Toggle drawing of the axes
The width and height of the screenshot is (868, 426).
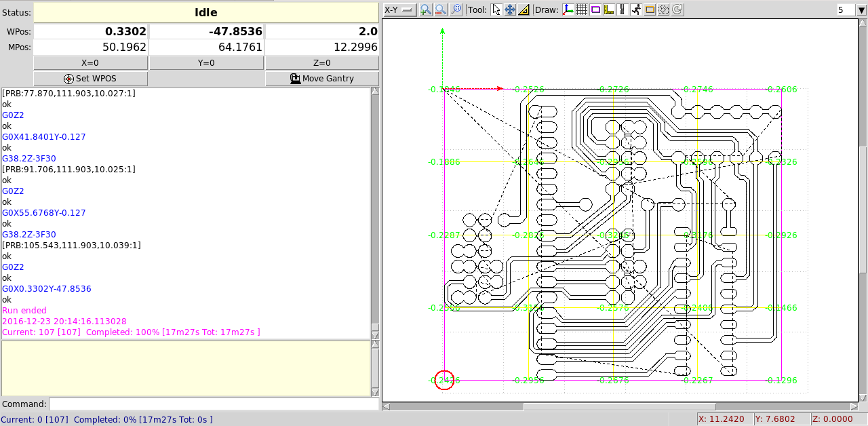[x=568, y=9]
